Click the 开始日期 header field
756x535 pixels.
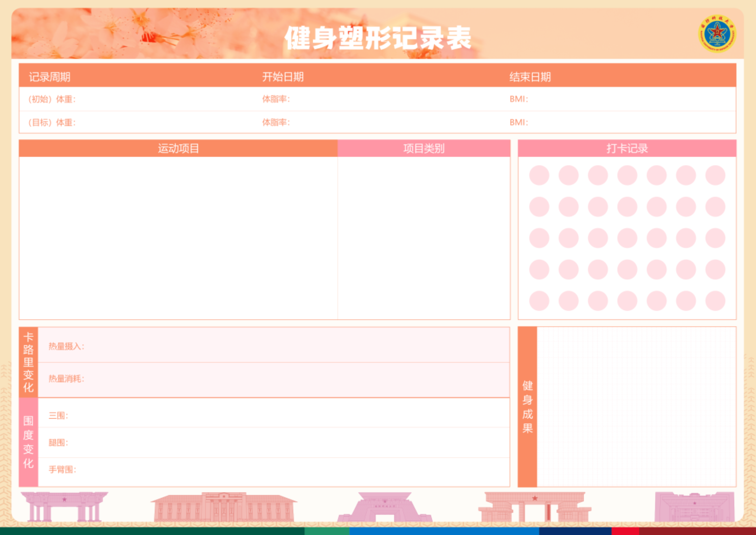click(283, 77)
